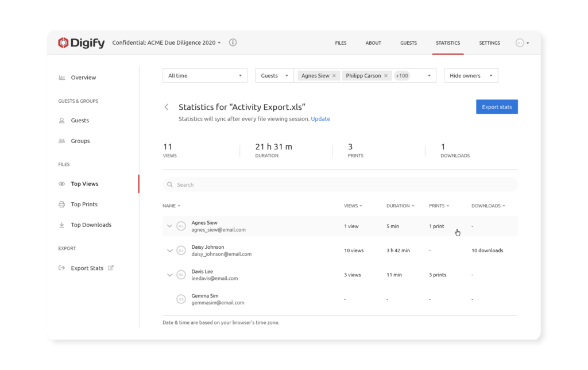Remove Agnes Siew filter chip
Screen dimensions: 588x370
[334, 76]
